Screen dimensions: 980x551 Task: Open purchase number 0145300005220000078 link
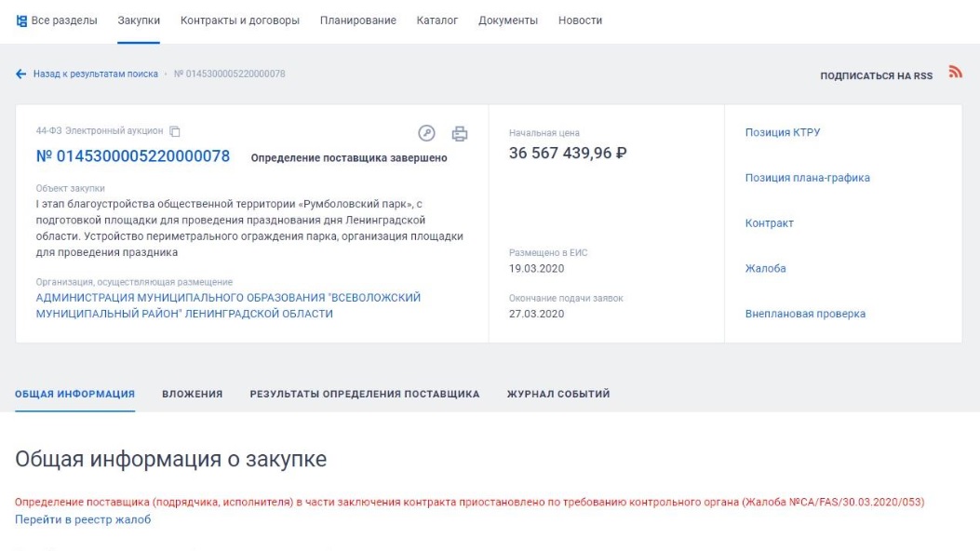tap(132, 156)
